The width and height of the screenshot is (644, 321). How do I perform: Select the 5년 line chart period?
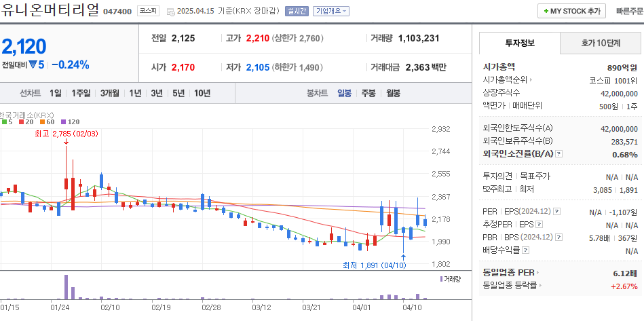click(178, 93)
